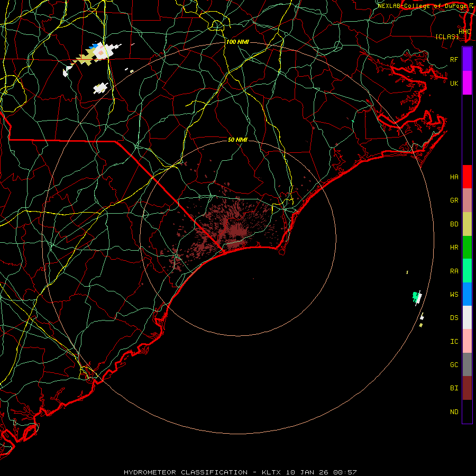Click the BD legend label
This screenshot has width=476, height=476.
[454, 224]
